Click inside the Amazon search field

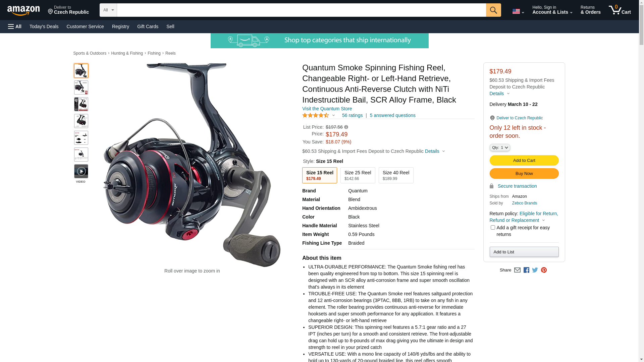(x=301, y=10)
